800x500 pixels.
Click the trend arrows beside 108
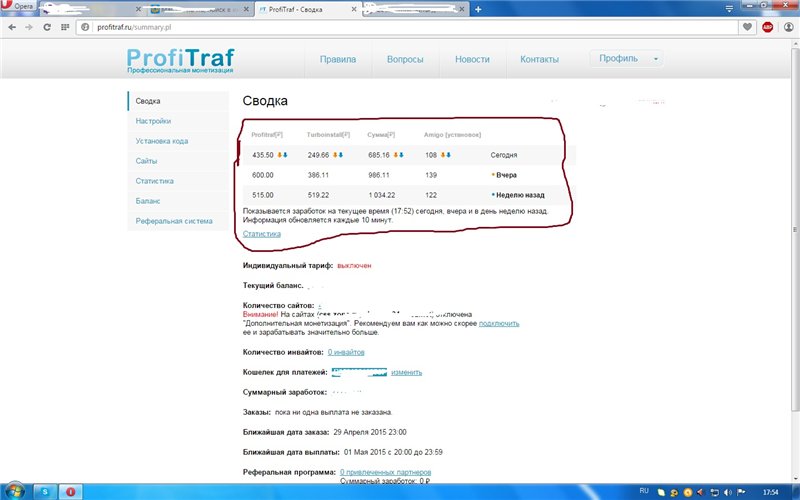coord(445,155)
